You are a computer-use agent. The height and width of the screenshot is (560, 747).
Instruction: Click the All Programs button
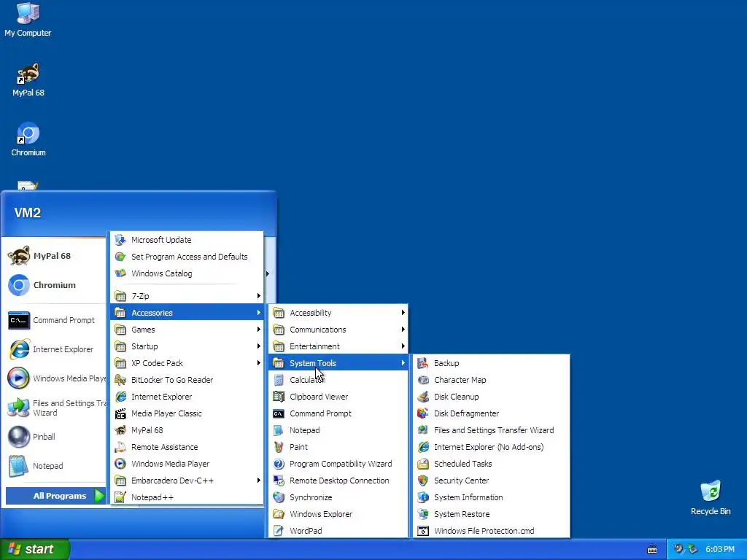click(x=55, y=496)
